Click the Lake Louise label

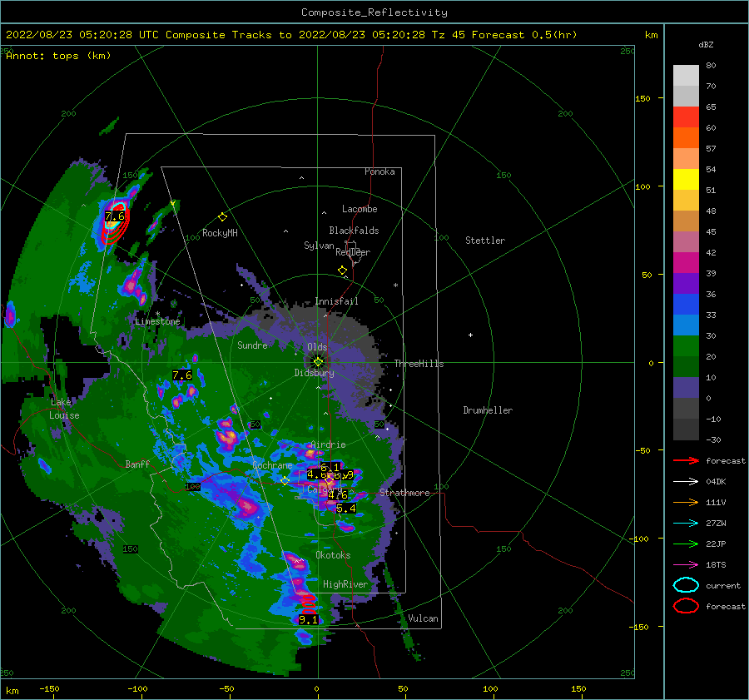pyautogui.click(x=64, y=409)
